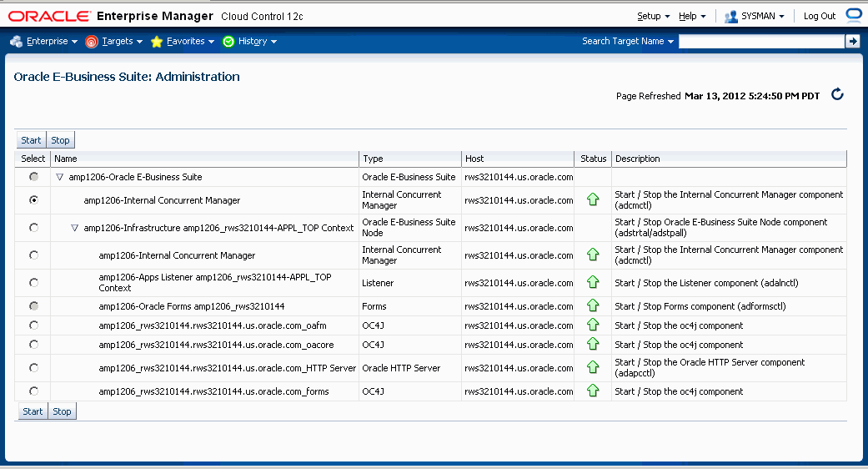The height and width of the screenshot is (469, 868).
Task: Select radio for the oacore OC4J row
Action: [33, 345]
